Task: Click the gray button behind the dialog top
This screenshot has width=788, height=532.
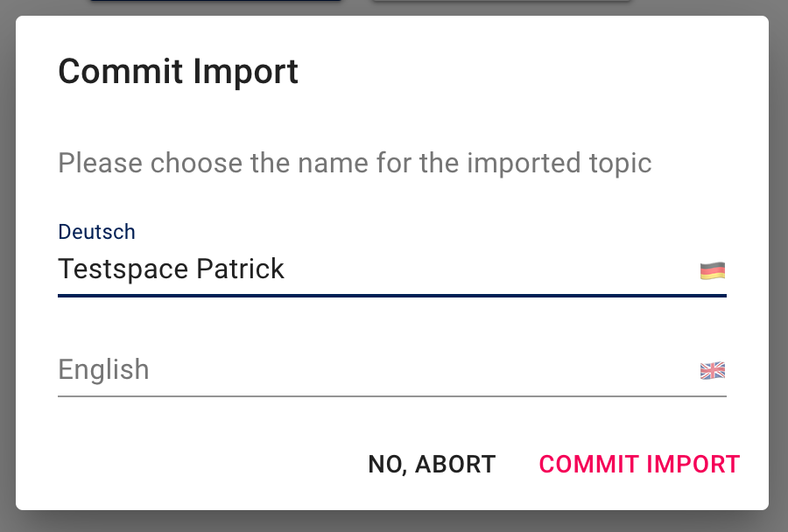Action: pyautogui.click(x=501, y=4)
